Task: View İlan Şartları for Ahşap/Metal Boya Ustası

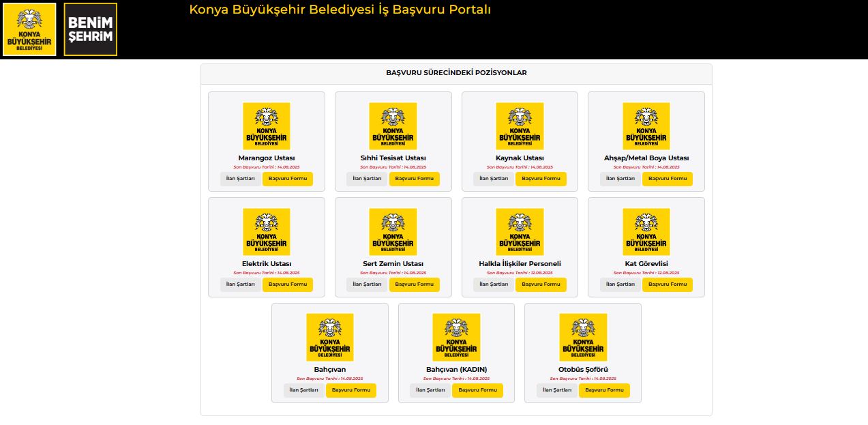Action: click(x=620, y=179)
